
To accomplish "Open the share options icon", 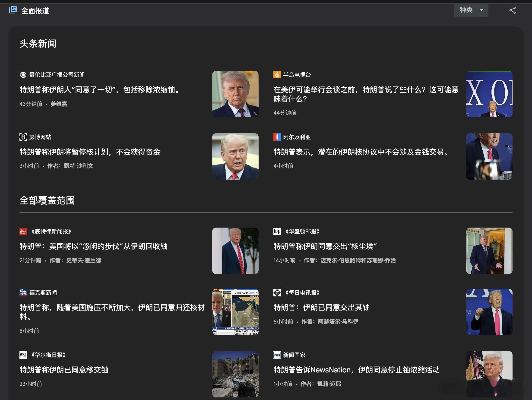I will (512, 10).
